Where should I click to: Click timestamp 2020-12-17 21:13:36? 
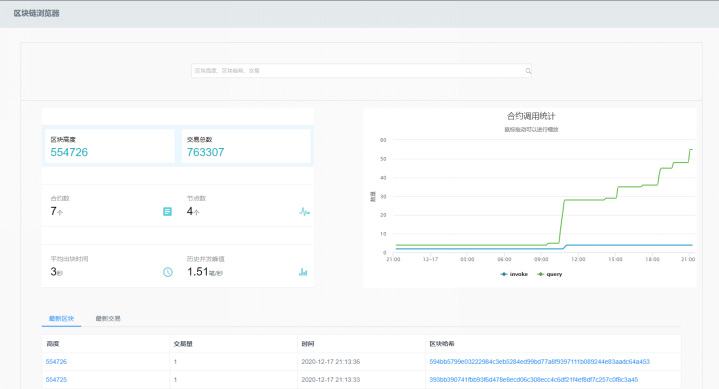click(x=331, y=361)
